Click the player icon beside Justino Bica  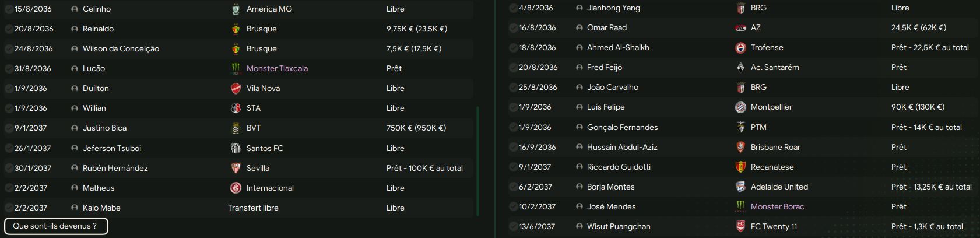(x=75, y=128)
